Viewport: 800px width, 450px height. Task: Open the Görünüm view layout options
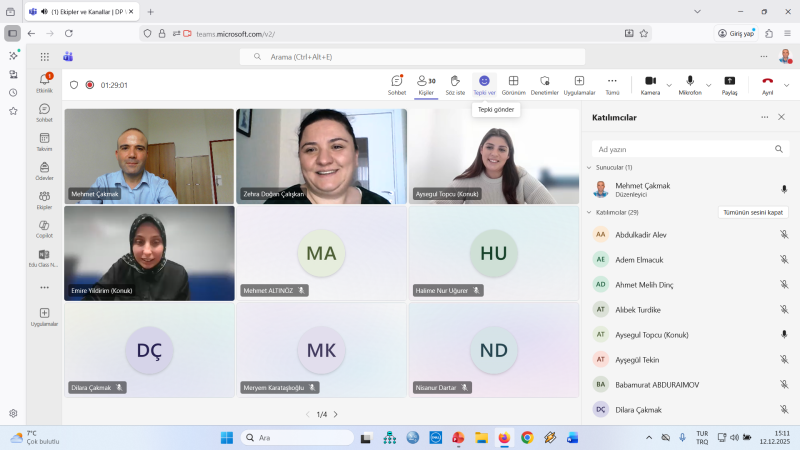point(513,84)
